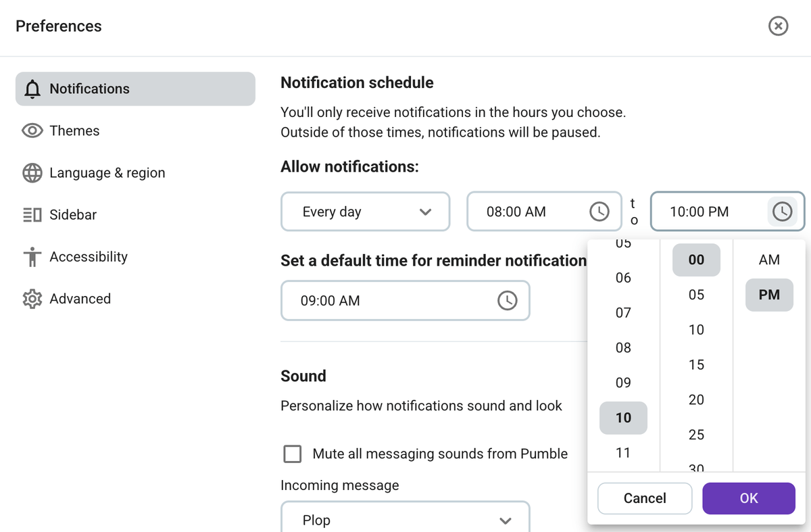This screenshot has height=532, width=811.
Task: Switch to the Advanced section
Action: (79, 298)
